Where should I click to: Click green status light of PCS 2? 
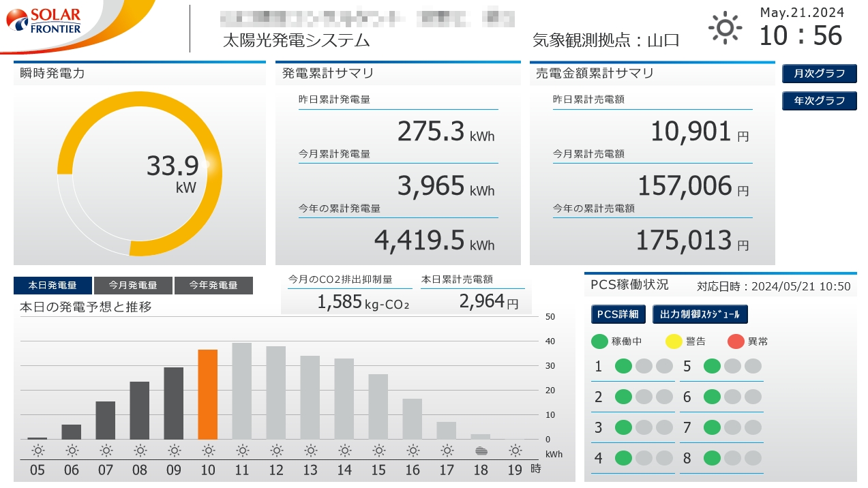coord(623,397)
